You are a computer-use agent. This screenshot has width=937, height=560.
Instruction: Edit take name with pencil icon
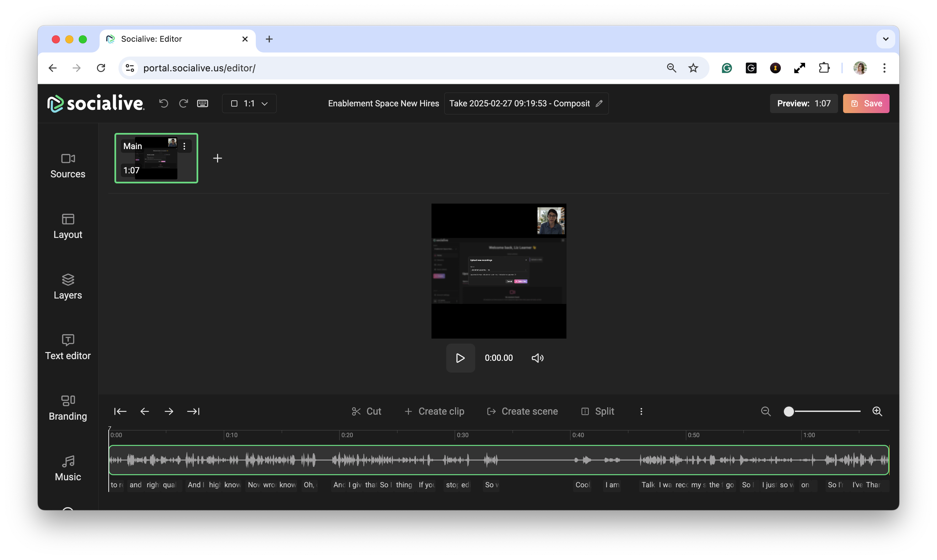pos(599,103)
